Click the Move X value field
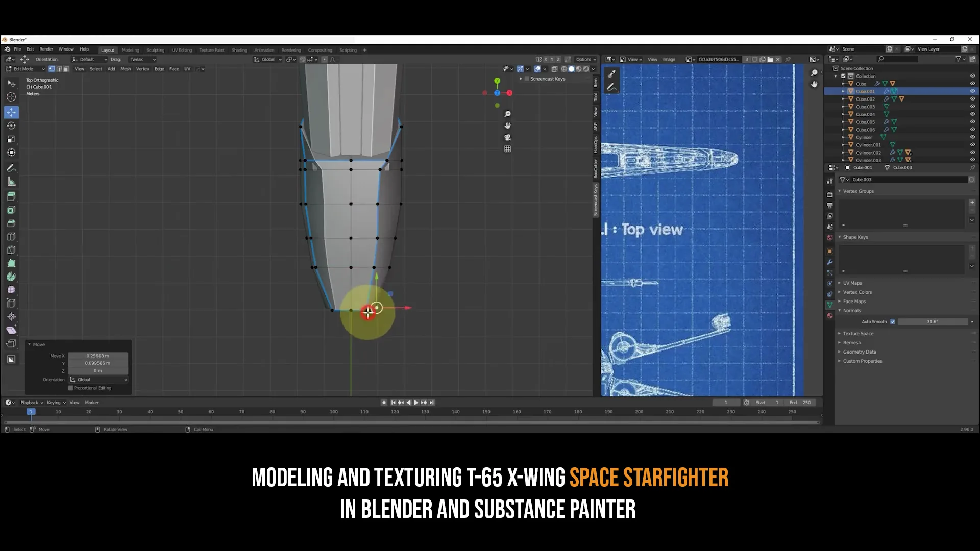This screenshot has height=551, width=980. point(98,356)
